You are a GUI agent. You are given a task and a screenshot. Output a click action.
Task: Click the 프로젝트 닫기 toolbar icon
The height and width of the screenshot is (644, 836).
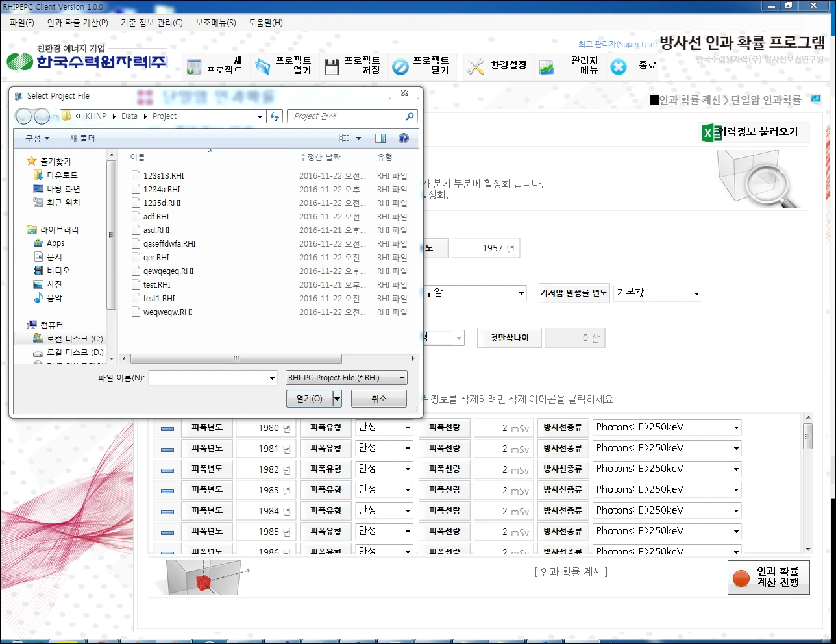coord(400,66)
